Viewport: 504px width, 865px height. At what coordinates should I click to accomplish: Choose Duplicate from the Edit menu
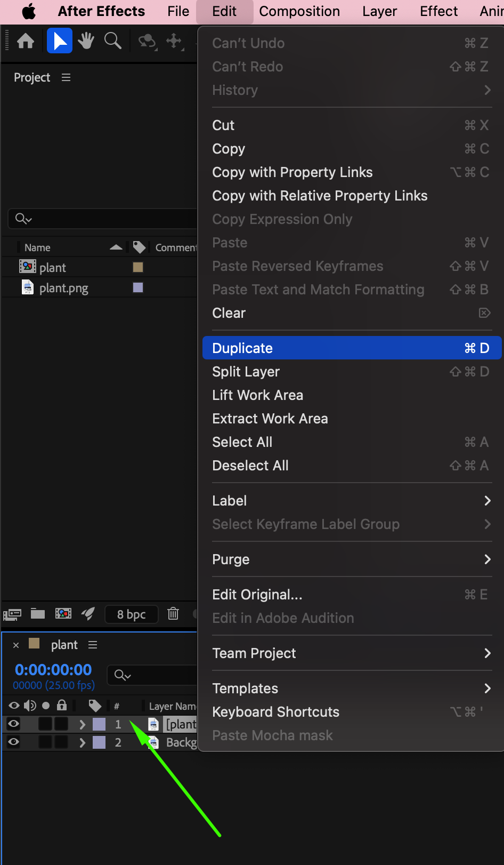coord(242,348)
